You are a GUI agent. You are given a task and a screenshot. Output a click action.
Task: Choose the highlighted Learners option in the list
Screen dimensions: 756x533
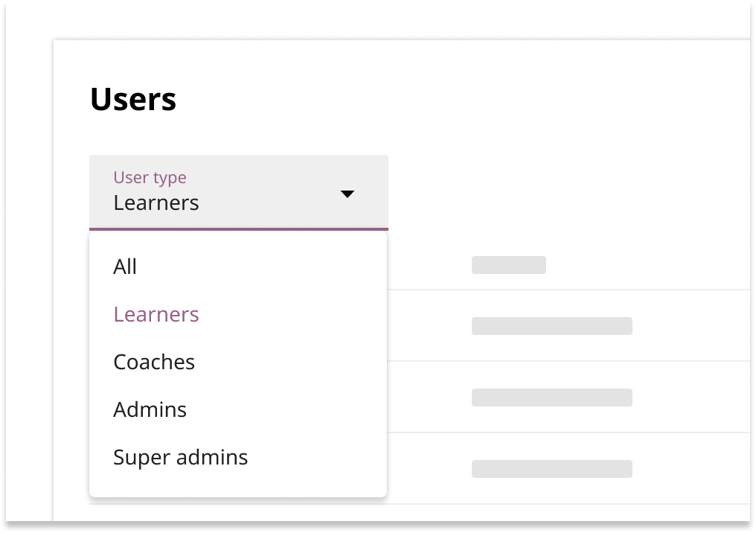[156, 314]
